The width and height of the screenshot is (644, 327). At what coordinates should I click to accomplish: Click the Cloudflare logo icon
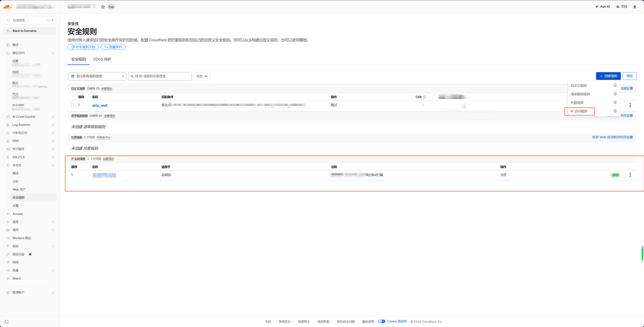8,7
